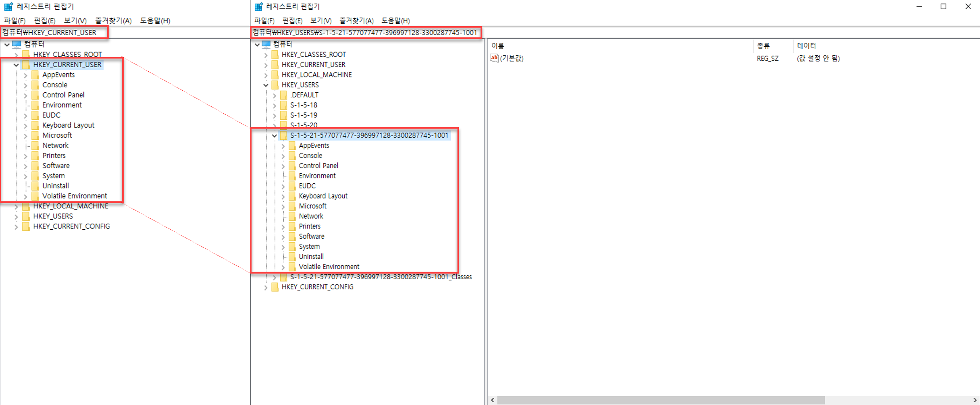Expand the Microsoft key under the SID key
The width and height of the screenshot is (980, 405).
(x=283, y=206)
